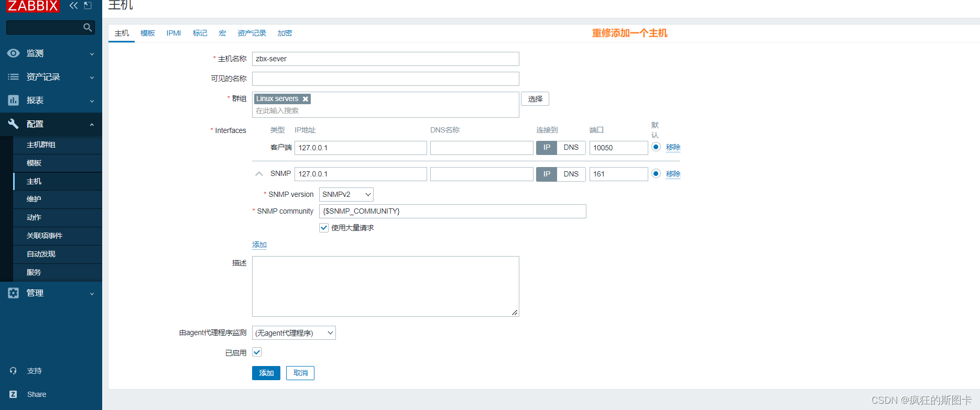Click the SNMP DNS name field
The image size is (980, 410).
(482, 174)
